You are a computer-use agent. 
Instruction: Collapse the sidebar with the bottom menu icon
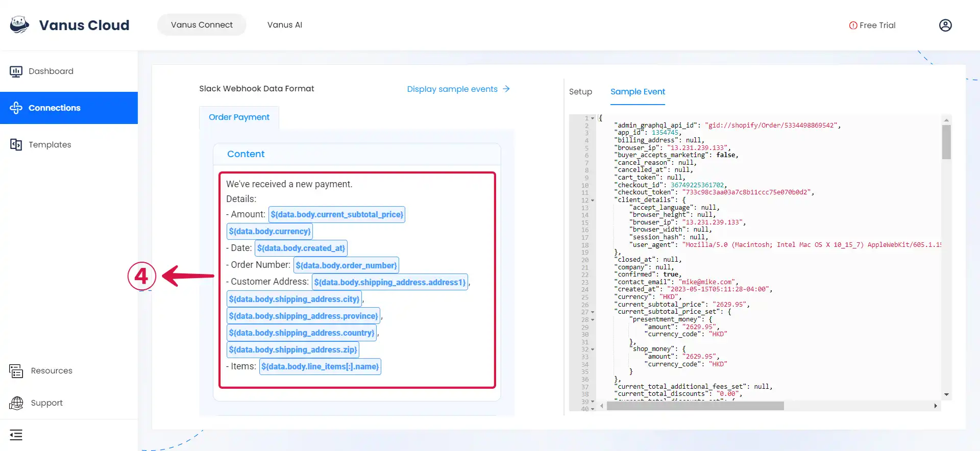(x=16, y=435)
